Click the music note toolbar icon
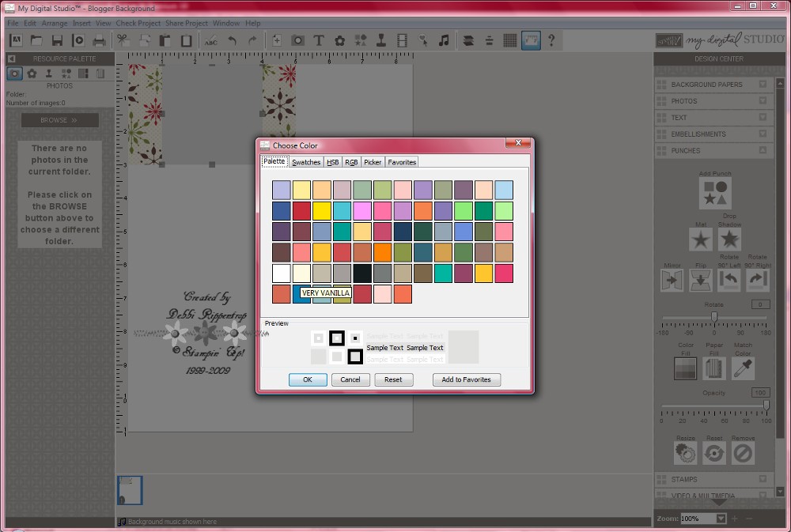Screen dimensions: 791x532 click(x=444, y=40)
